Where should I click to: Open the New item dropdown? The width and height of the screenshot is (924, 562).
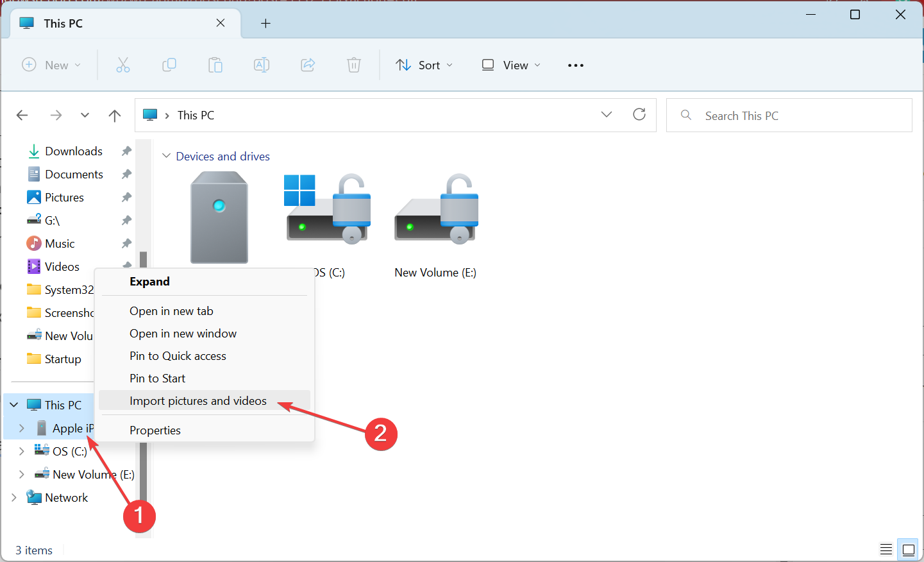[51, 65]
